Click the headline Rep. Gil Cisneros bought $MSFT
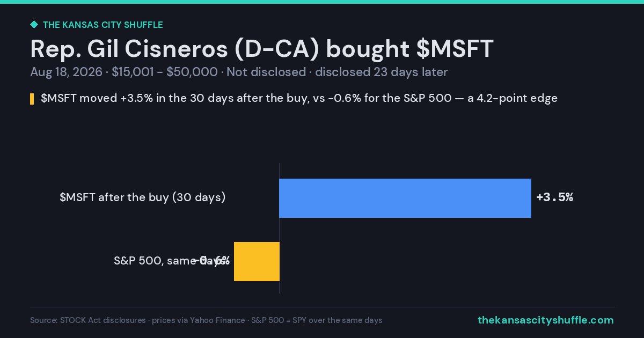 point(262,49)
